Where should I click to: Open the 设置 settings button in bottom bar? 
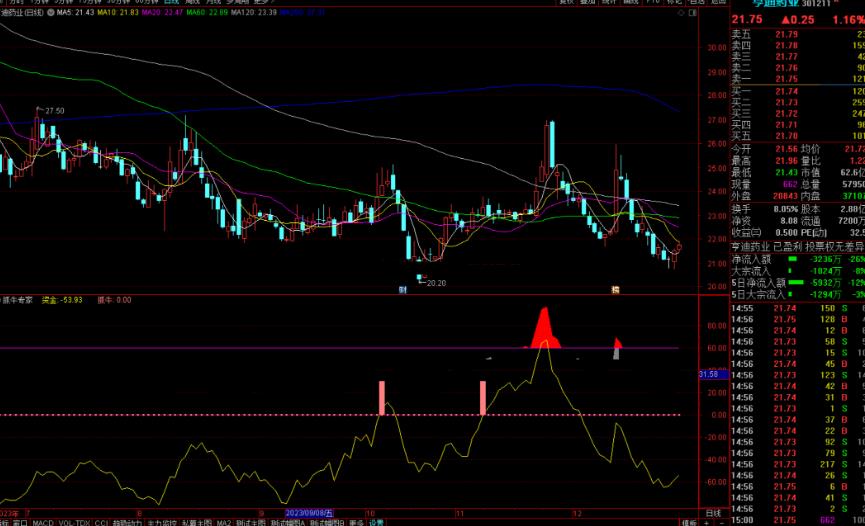coord(376,523)
